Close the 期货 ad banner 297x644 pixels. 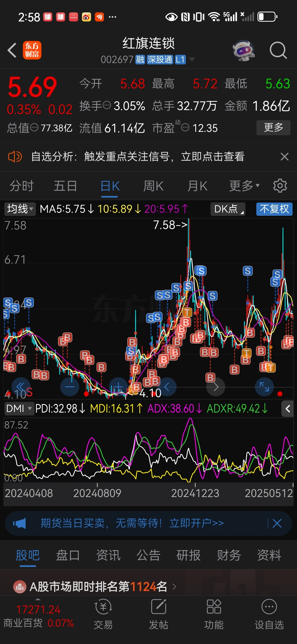pos(277,523)
